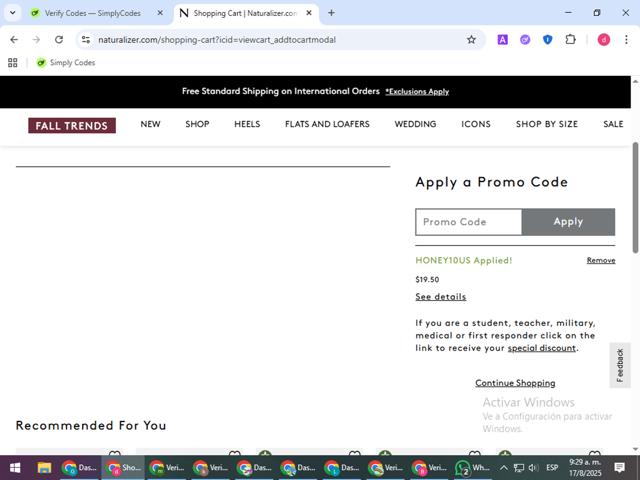Open WhatsApp from the taskbar
The height and width of the screenshot is (480, 640).
472,468
